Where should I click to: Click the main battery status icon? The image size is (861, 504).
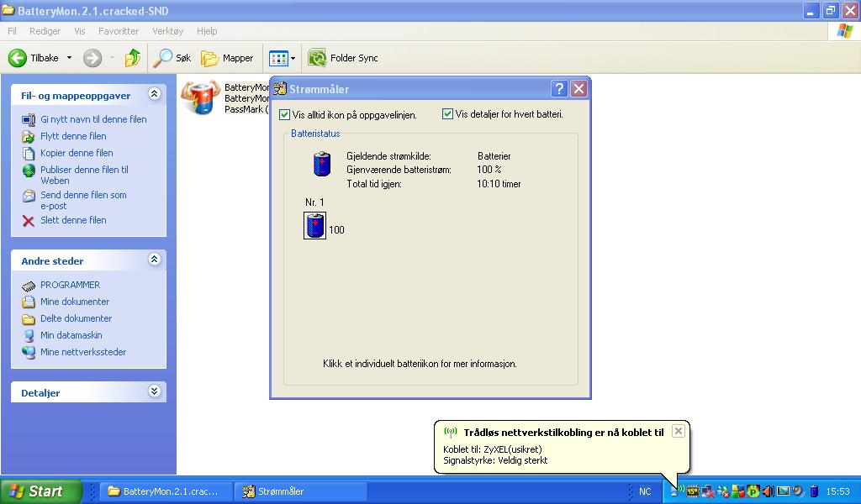click(322, 164)
